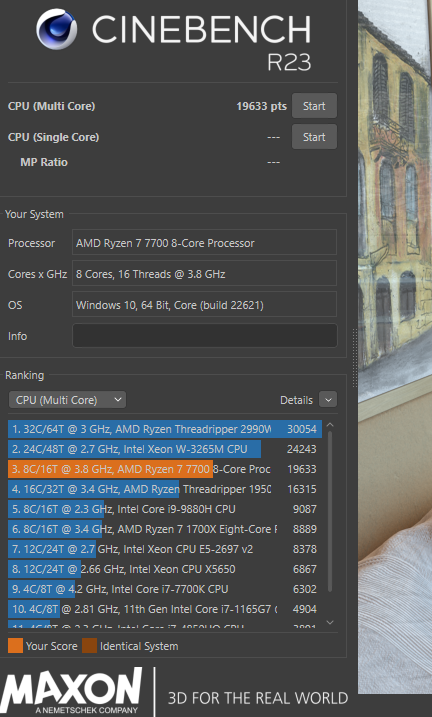The image size is (432, 717).
Task: Click the 30054 score value
Action: pos(302,429)
